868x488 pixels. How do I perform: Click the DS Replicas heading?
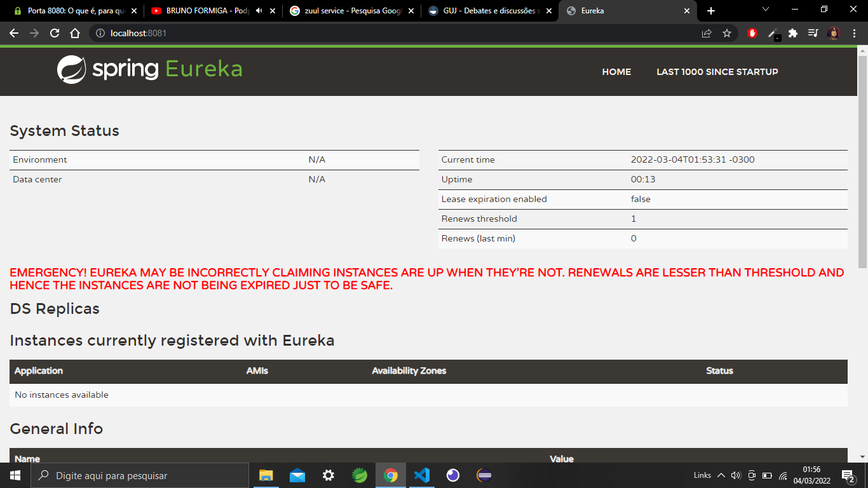[x=55, y=309]
